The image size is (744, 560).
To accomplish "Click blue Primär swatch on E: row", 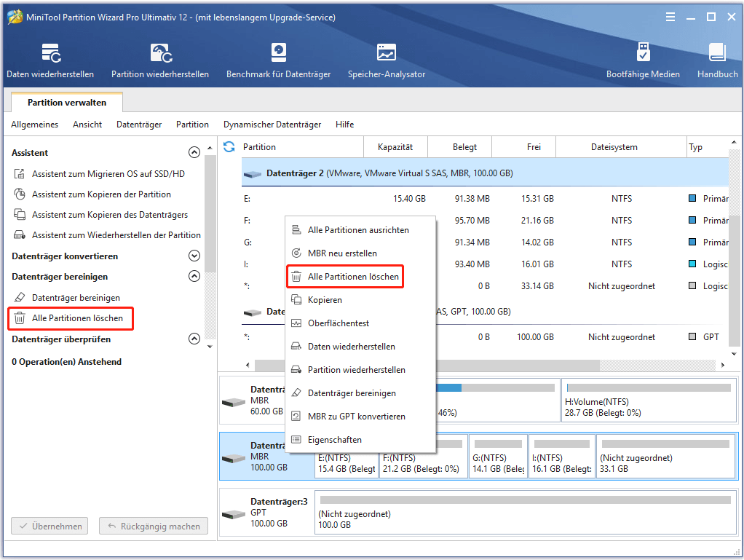I will click(692, 198).
